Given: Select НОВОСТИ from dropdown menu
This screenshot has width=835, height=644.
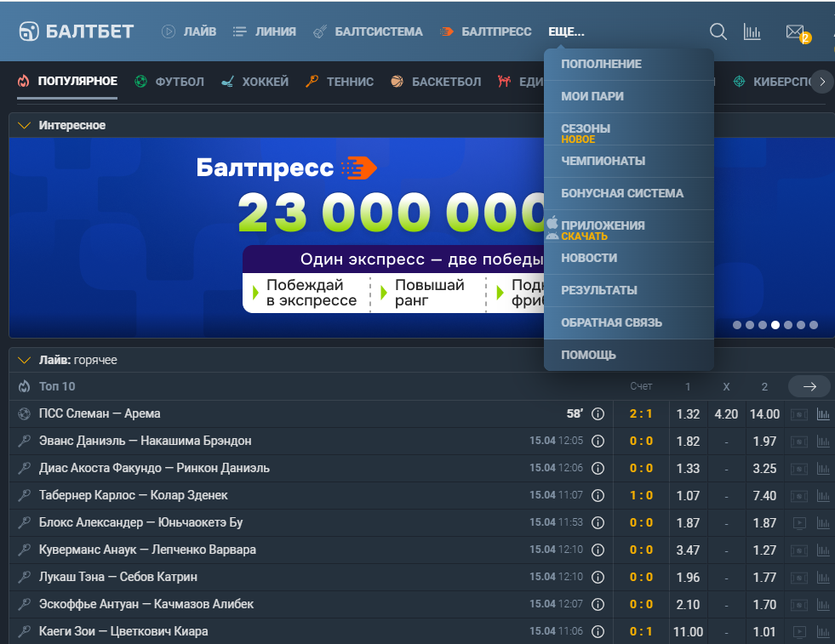Looking at the screenshot, I should pyautogui.click(x=629, y=258).
